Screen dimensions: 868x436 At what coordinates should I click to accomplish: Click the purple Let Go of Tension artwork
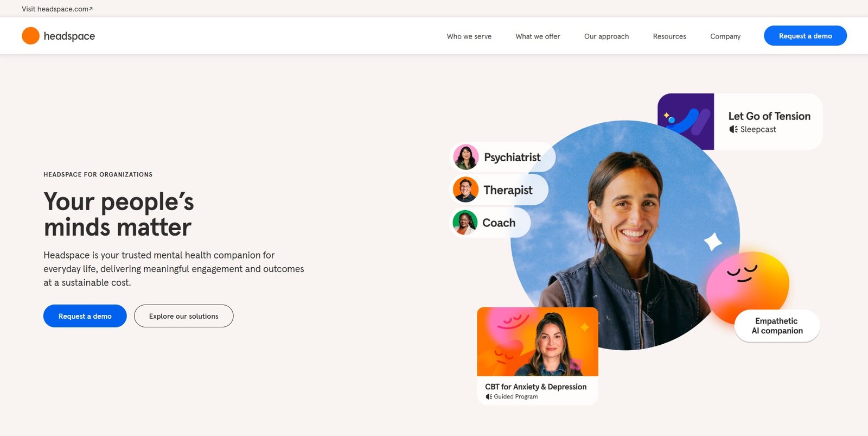(x=686, y=122)
